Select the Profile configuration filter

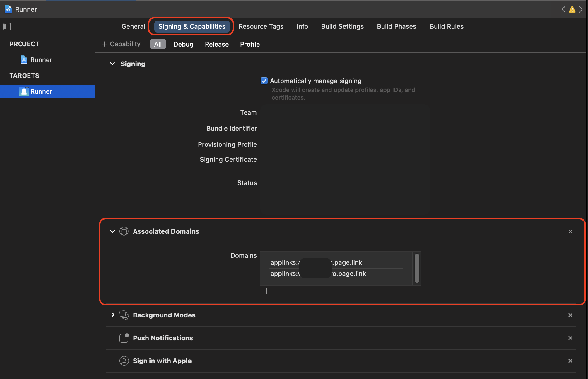[x=250, y=44]
